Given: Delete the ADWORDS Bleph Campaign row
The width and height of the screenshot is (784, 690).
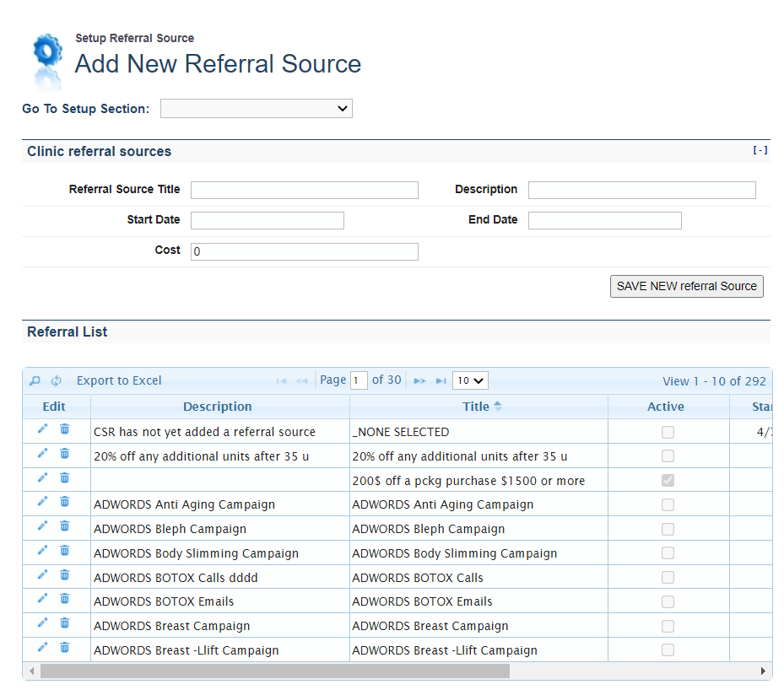Looking at the screenshot, I should pos(64,526).
